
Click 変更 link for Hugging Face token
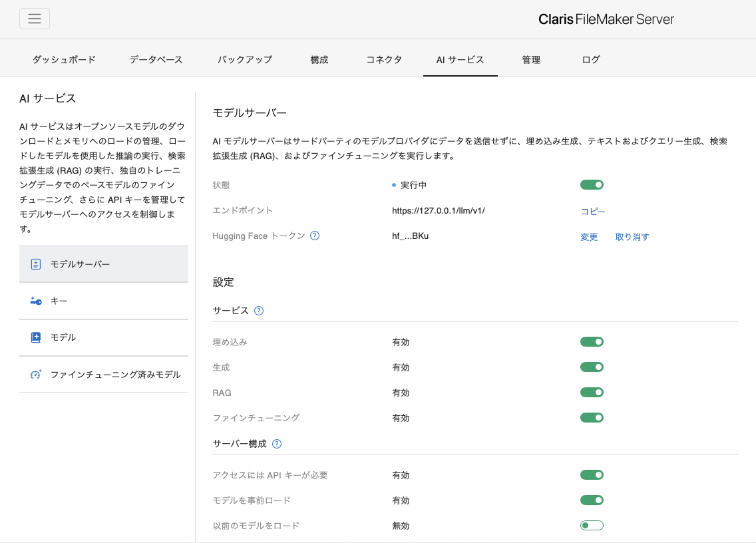pos(589,237)
